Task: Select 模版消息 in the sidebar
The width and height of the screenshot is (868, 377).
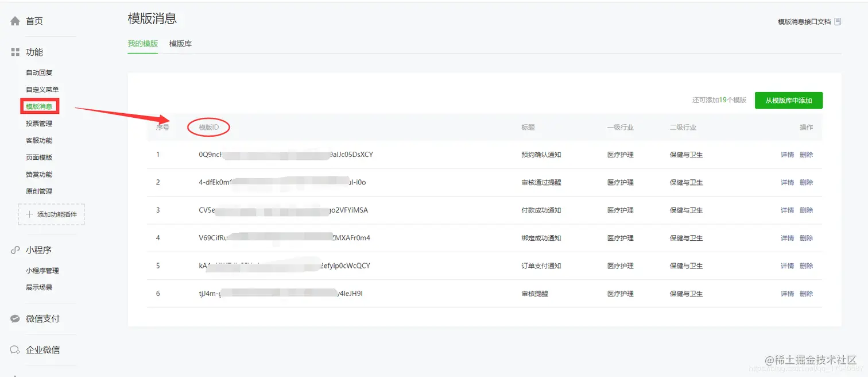Action: 39,106
